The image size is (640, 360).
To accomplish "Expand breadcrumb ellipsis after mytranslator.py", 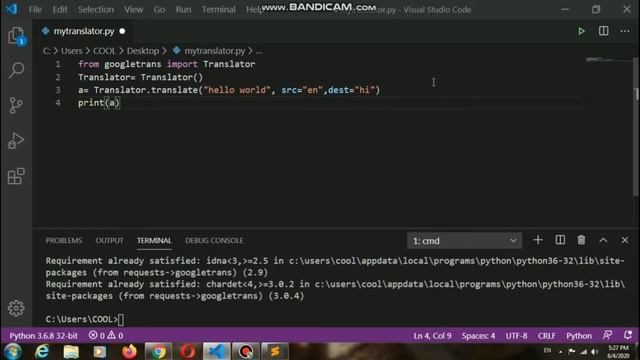I will [259, 51].
